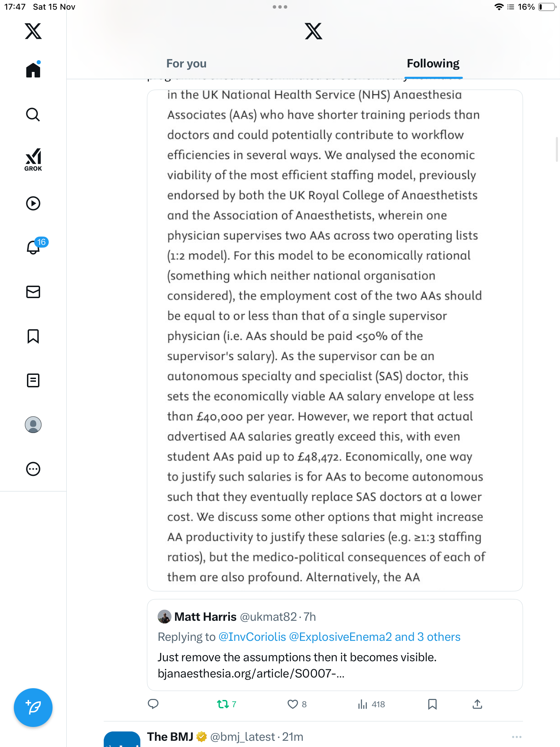
Task: Open the Lists sidebar icon
Action: tap(33, 380)
